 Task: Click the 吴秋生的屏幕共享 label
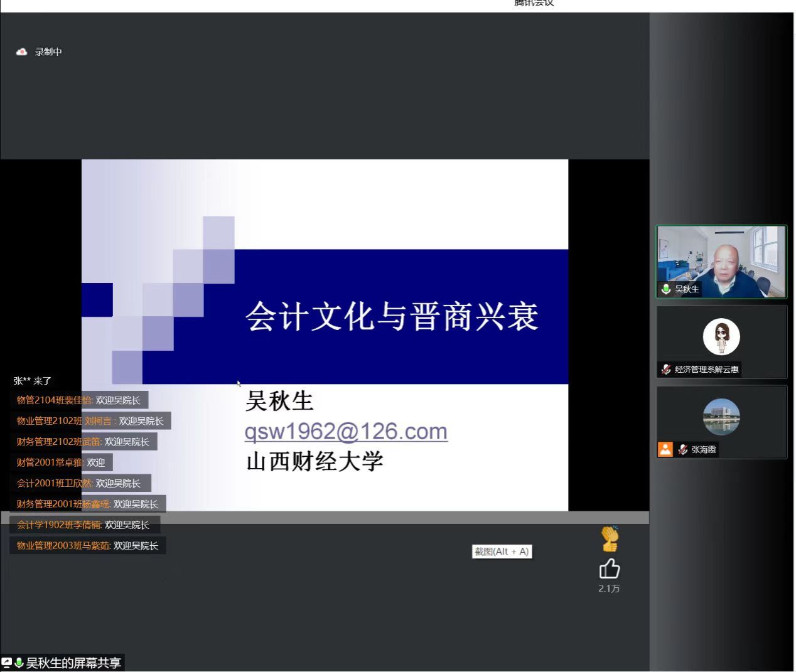tap(73, 663)
